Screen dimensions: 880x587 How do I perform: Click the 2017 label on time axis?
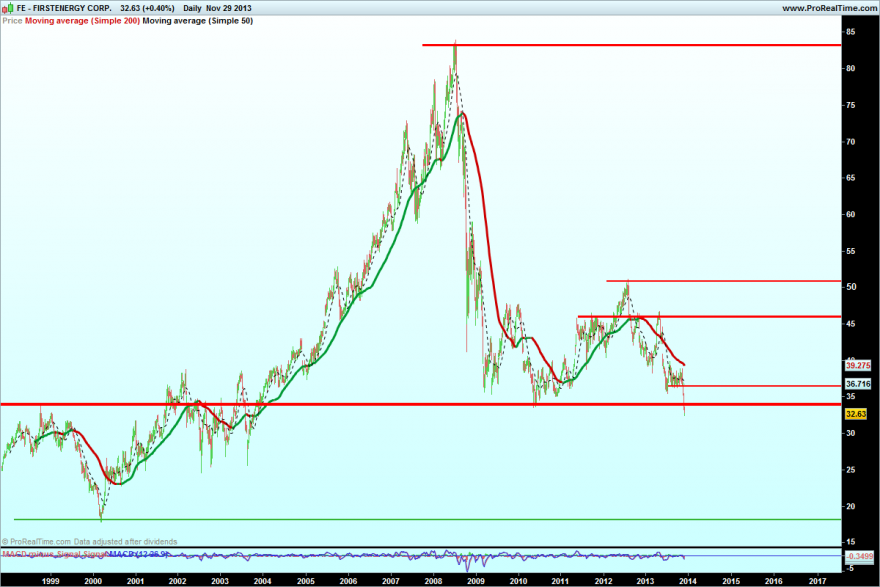coord(817,581)
